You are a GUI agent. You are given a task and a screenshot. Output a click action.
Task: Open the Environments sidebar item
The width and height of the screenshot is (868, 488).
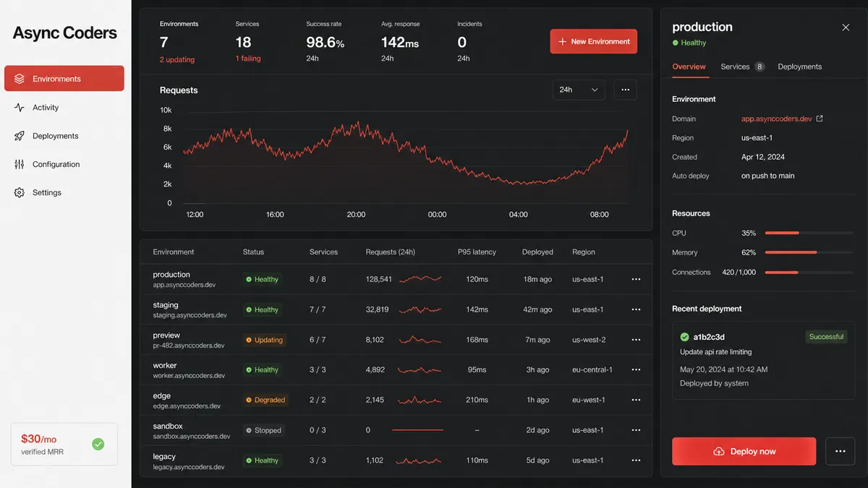pos(64,79)
